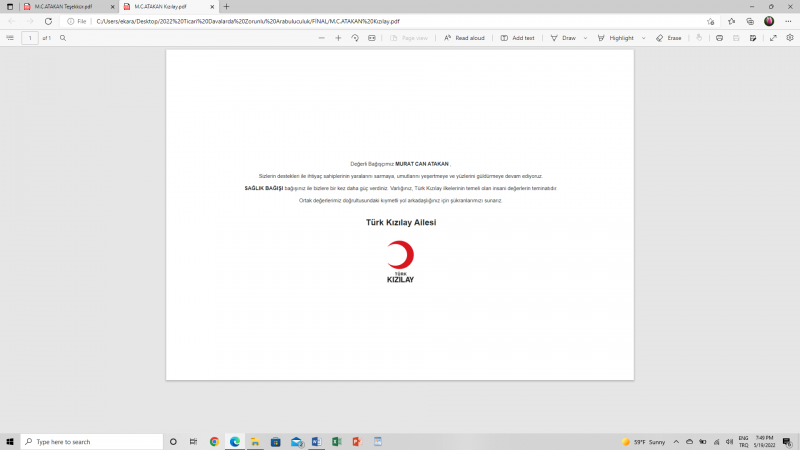The height and width of the screenshot is (450, 800).
Task: Open Microsoft Store from taskbar
Action: coord(276,442)
